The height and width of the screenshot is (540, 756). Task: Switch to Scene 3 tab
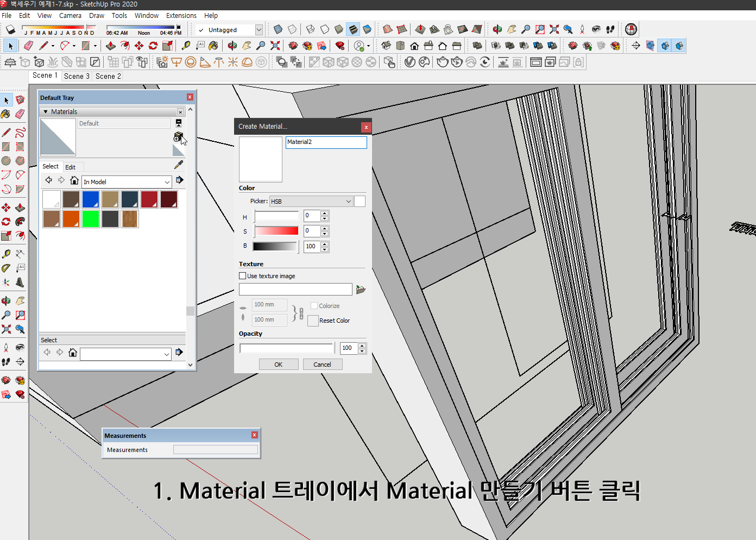[77, 76]
